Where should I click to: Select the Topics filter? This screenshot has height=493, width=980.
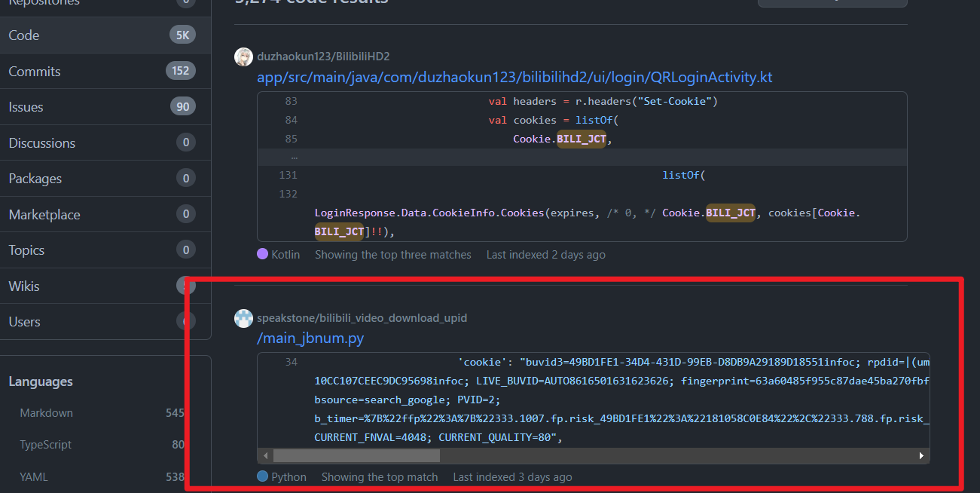coord(105,250)
